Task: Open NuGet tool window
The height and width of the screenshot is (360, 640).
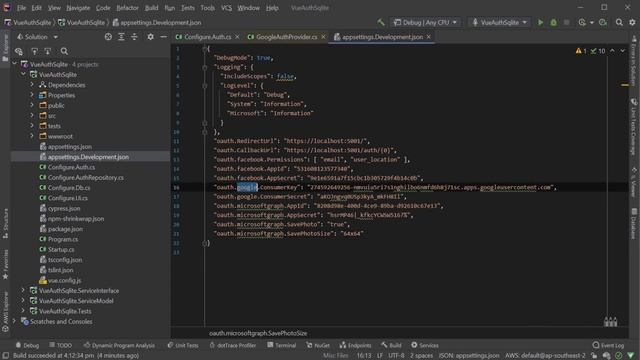Action: point(318,345)
